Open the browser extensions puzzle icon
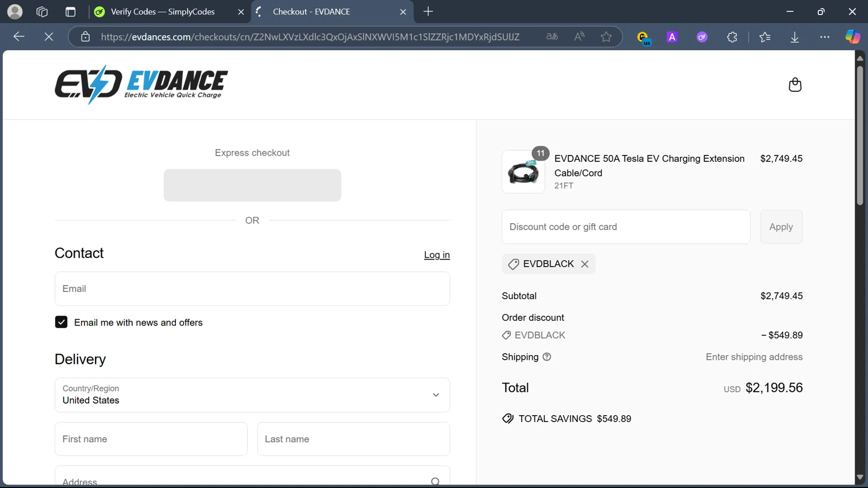 (733, 37)
